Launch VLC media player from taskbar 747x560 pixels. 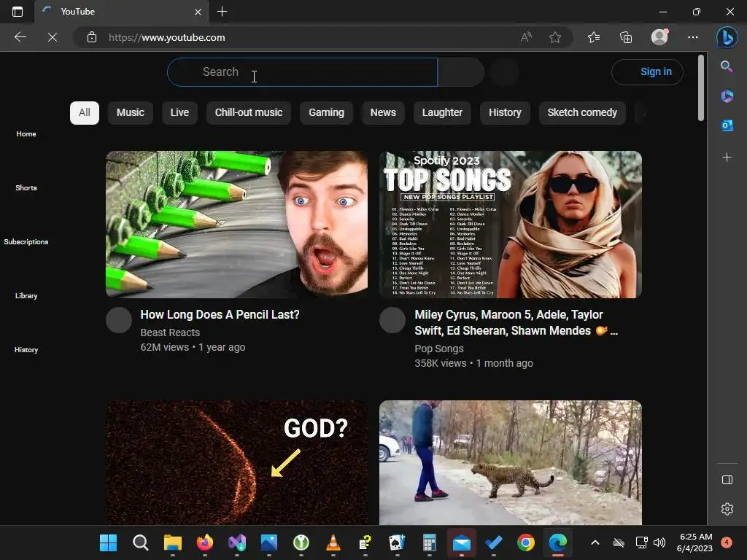click(x=333, y=542)
